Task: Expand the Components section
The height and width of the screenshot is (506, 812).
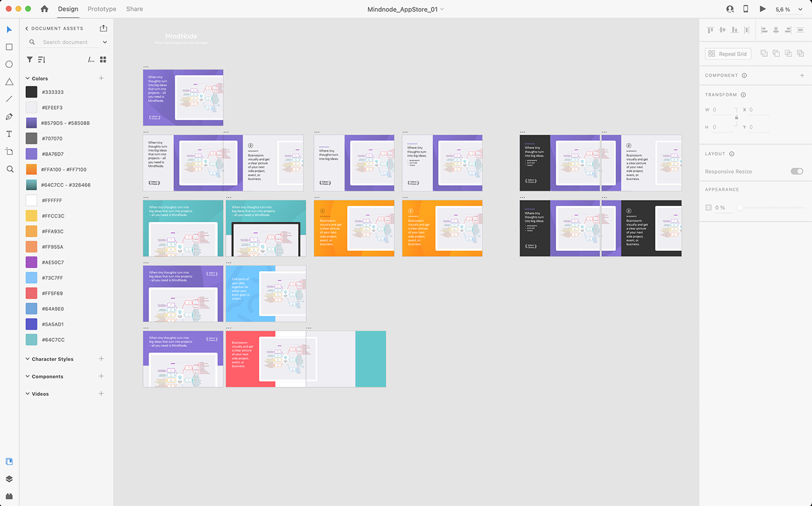Action: click(x=27, y=377)
